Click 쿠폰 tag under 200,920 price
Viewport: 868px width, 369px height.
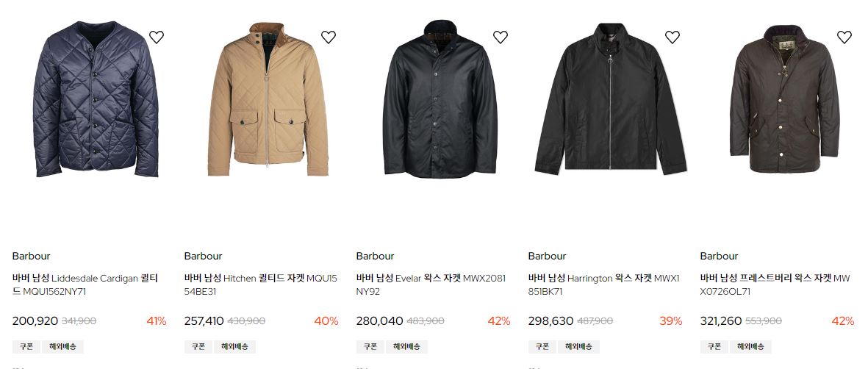[26, 347]
